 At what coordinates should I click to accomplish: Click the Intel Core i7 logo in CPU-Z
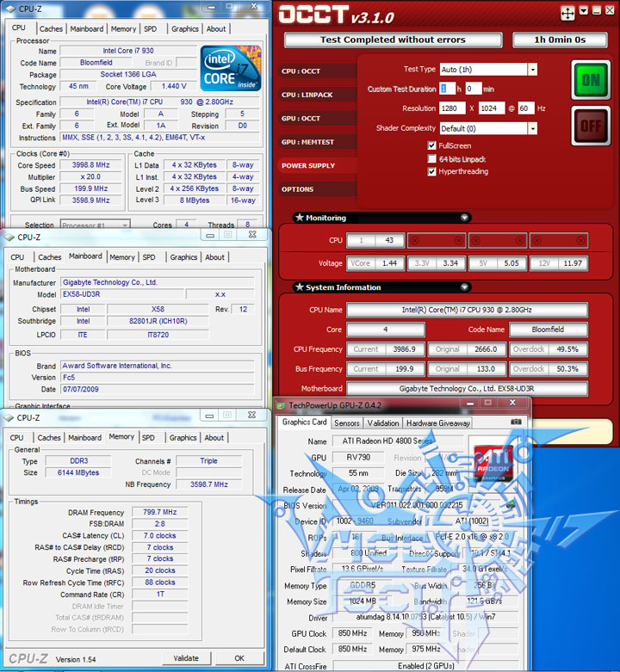(x=231, y=69)
